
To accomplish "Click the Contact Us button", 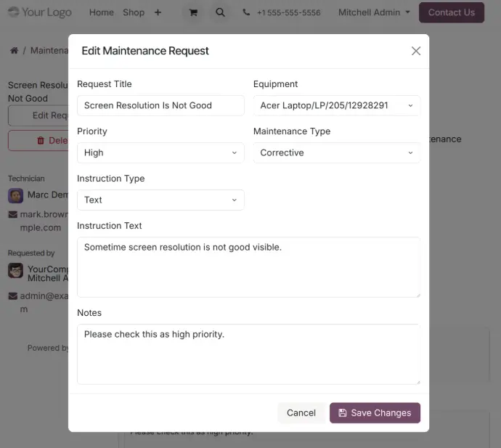I will tap(452, 12).
